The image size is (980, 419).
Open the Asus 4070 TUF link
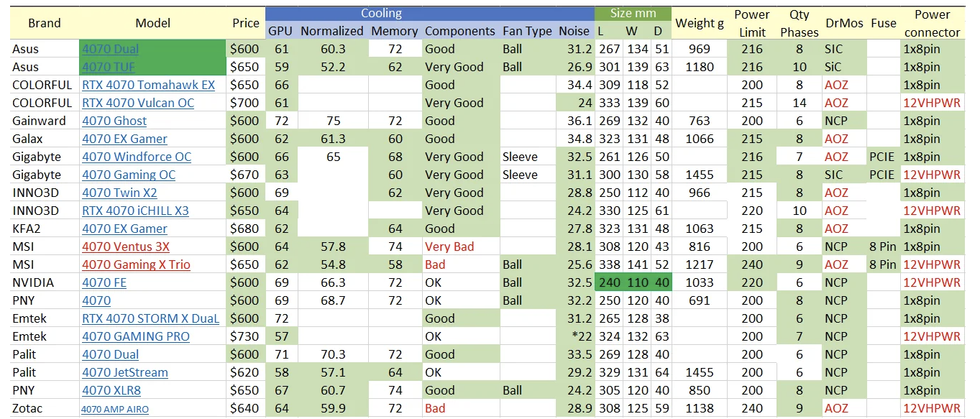pos(109,67)
